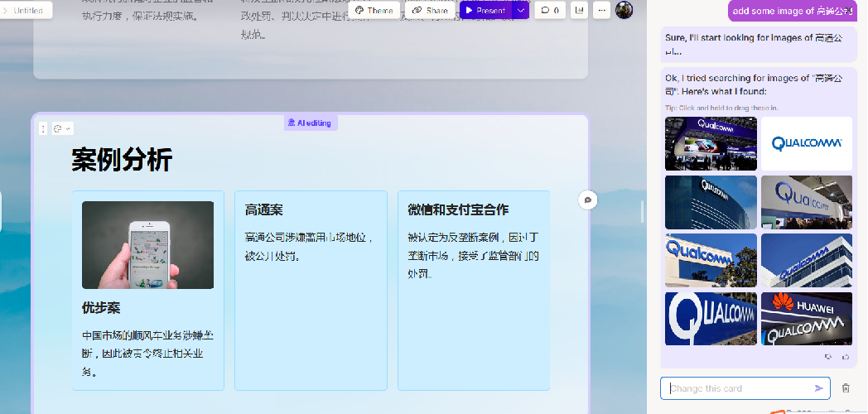
Task: Open the Theme menu
Action: (x=374, y=11)
